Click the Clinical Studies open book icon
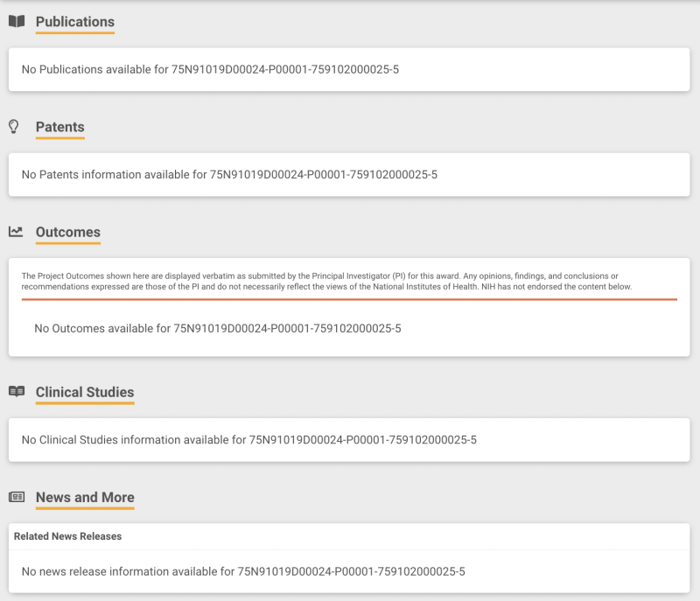The height and width of the screenshot is (601, 700). (16, 391)
